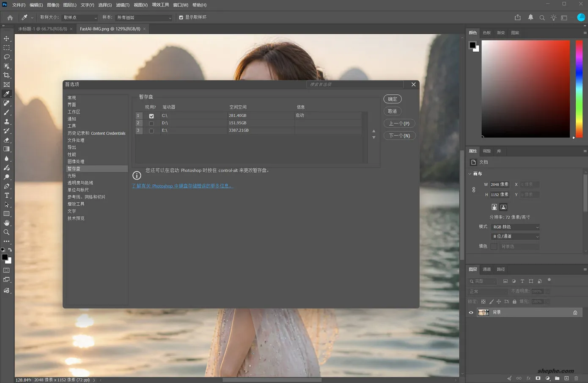Image resolution: width=588 pixels, height=383 pixels.
Task: Click the 取消 button in preferences
Action: pyautogui.click(x=393, y=111)
